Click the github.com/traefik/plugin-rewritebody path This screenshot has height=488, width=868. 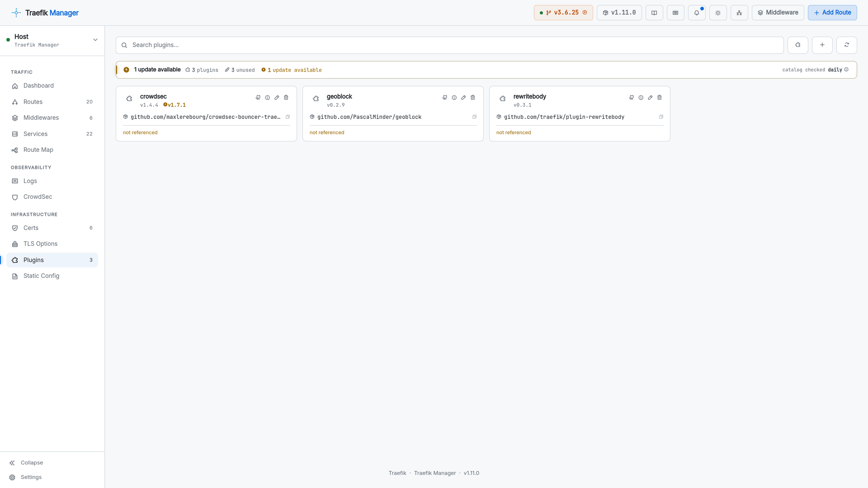click(x=564, y=117)
